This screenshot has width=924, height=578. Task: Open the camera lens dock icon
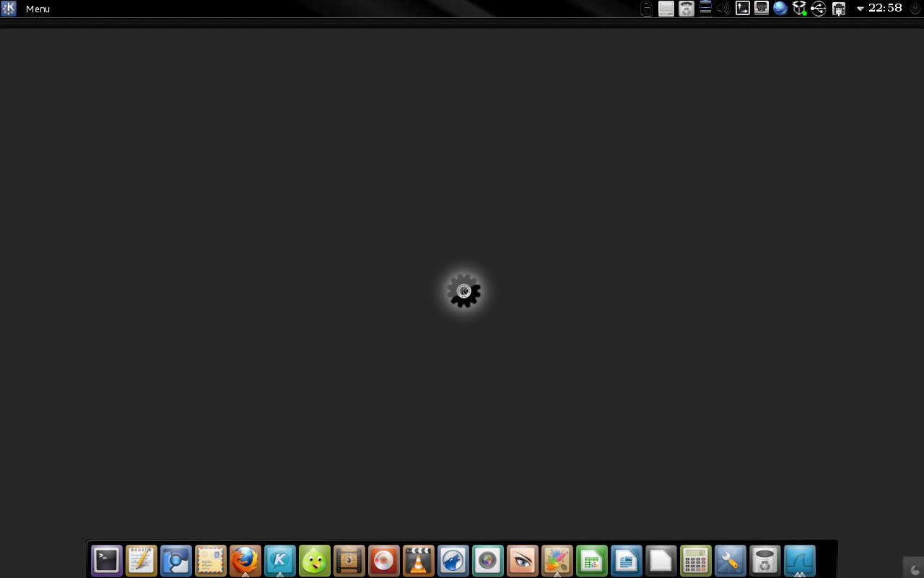(488, 561)
